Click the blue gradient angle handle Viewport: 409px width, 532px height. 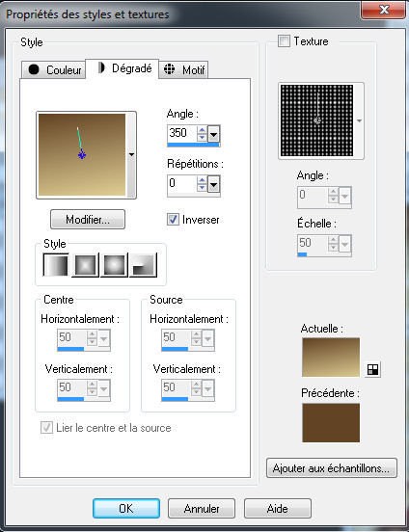click(x=82, y=155)
